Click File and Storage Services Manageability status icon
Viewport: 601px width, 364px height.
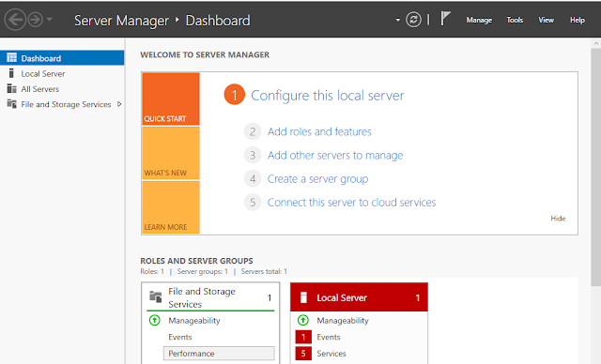(x=154, y=320)
